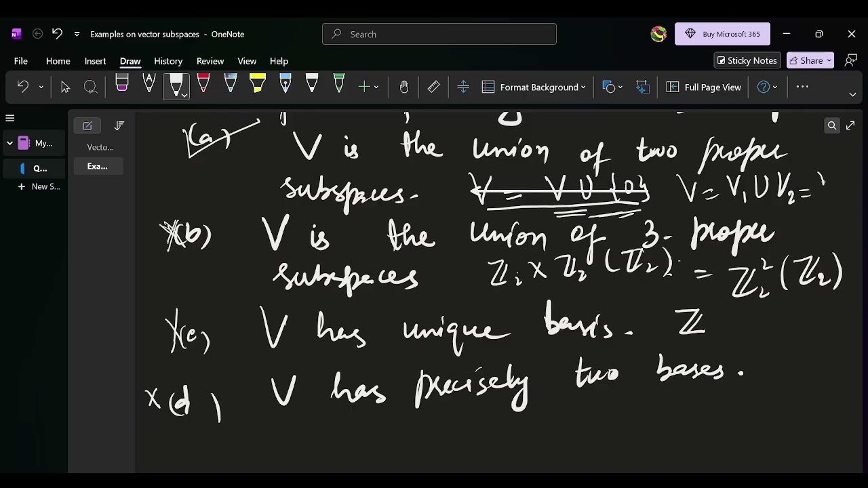The image size is (868, 488).
Task: Open the View tab
Action: click(x=247, y=61)
